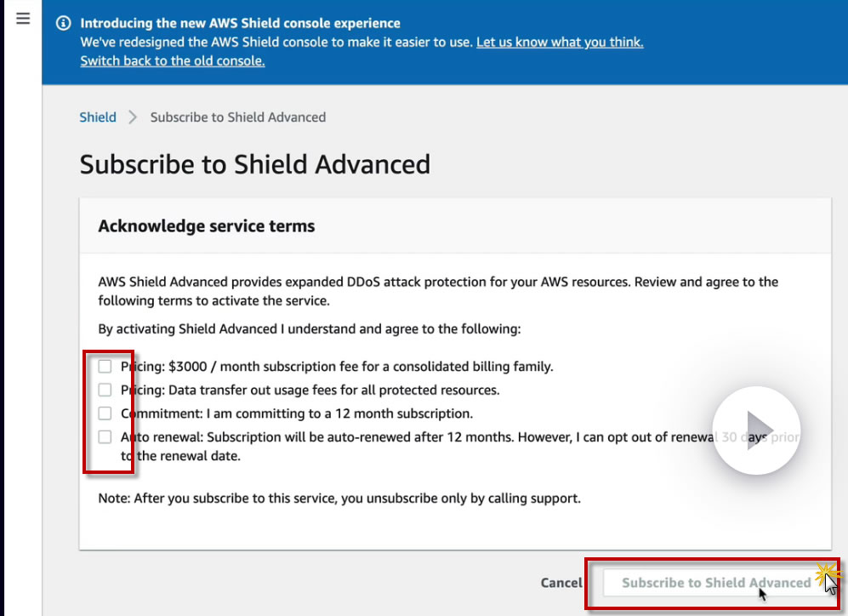Enable the auto renewal acknowledgement checkbox
The image size is (848, 616).
(105, 436)
